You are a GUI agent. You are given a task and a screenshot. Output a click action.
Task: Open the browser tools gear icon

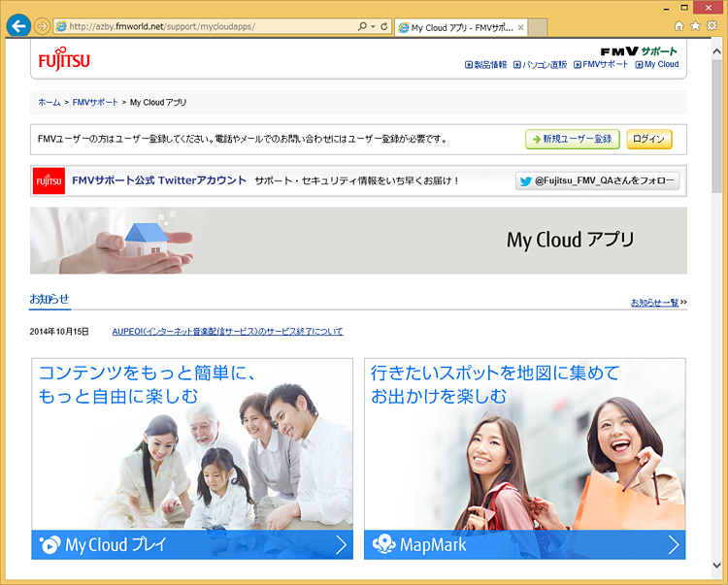711,26
